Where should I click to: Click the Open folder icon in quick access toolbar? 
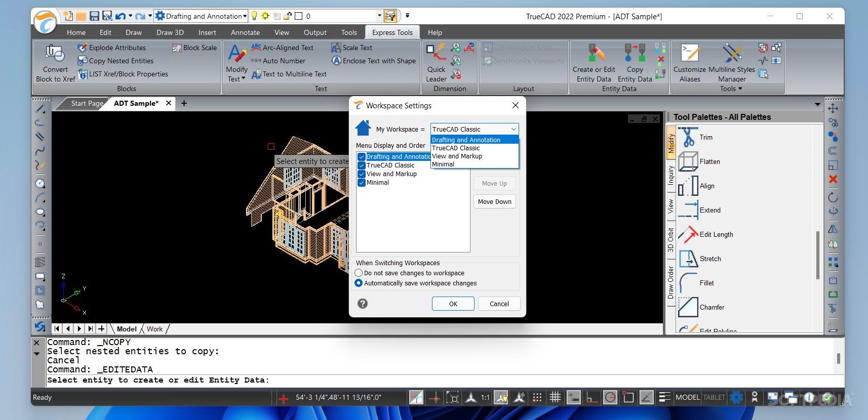point(81,16)
